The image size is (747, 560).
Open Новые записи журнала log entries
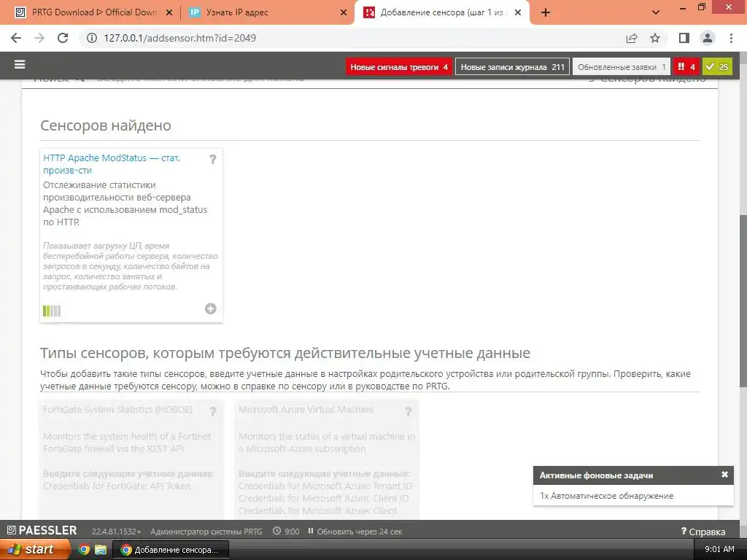512,67
